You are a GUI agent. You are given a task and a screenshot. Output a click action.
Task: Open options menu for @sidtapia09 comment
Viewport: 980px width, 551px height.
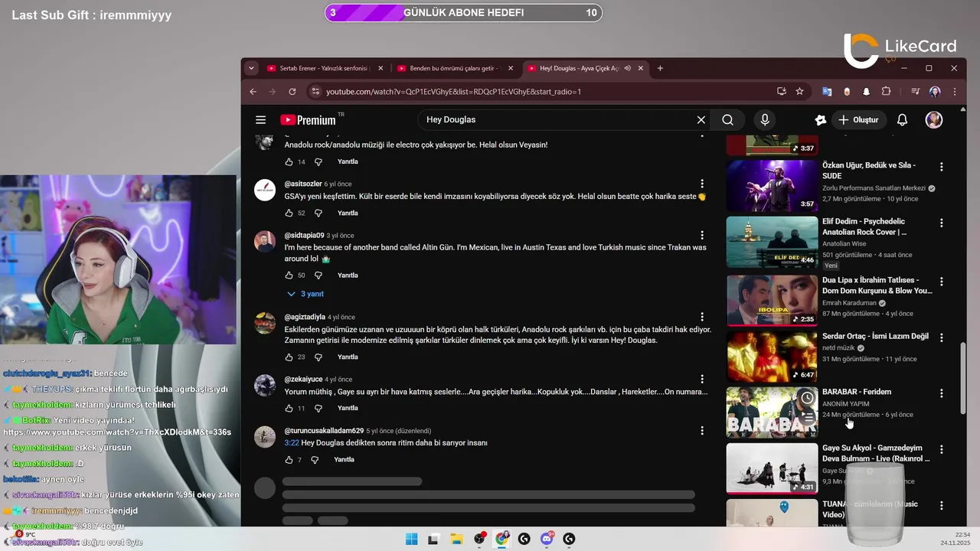click(701, 235)
